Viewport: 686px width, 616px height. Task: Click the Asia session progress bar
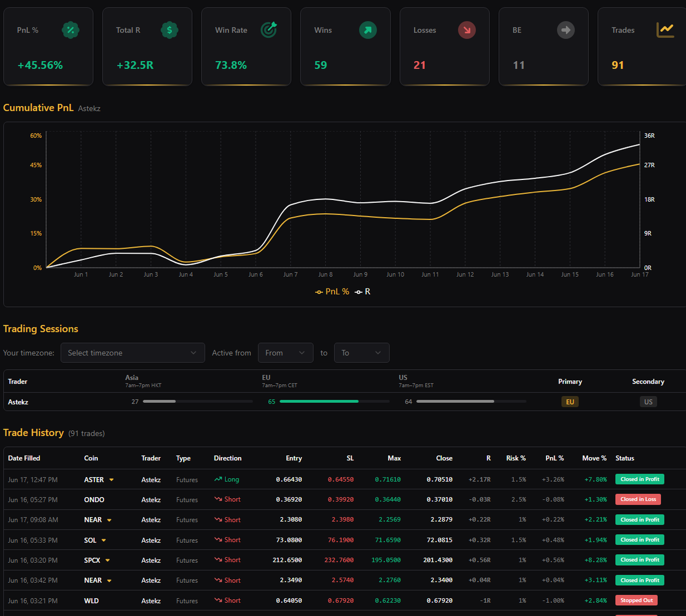tap(198, 402)
